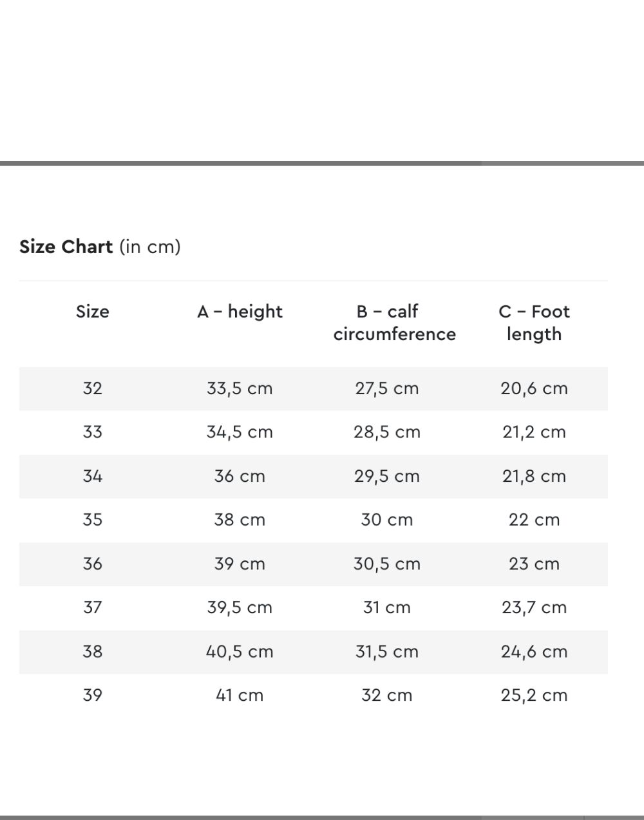The height and width of the screenshot is (820, 644).
Task: Click the 31,5 cm calf value for size 38
Action: point(387,651)
